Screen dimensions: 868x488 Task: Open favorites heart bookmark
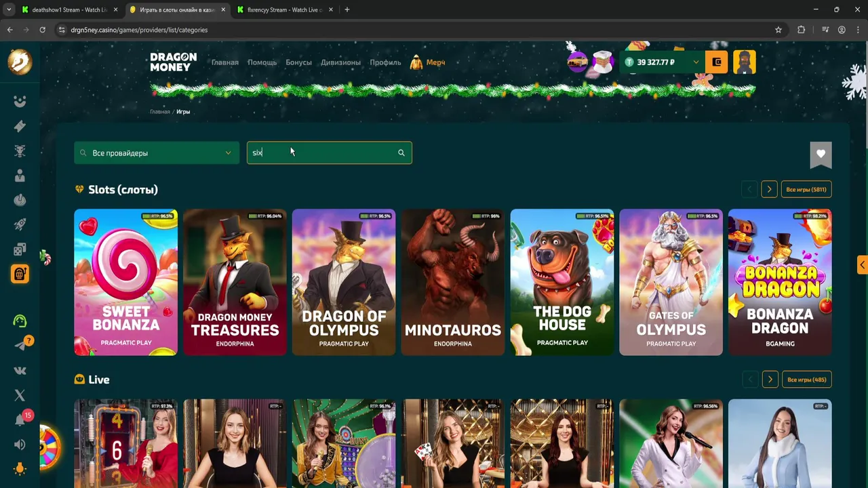tap(821, 155)
